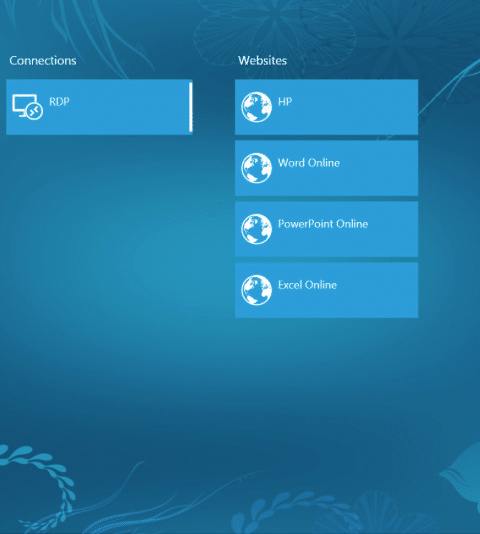Click the PowerPoint Online globe icon
The width and height of the screenshot is (480, 534).
(257, 229)
